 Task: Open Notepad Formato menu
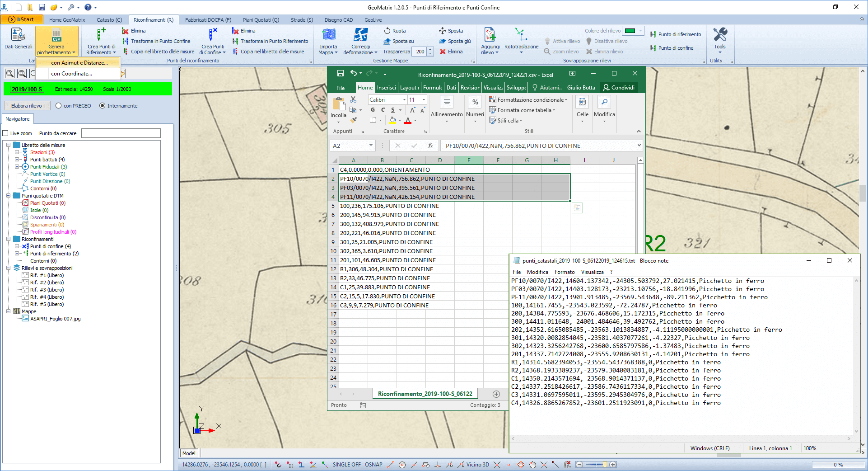565,272
